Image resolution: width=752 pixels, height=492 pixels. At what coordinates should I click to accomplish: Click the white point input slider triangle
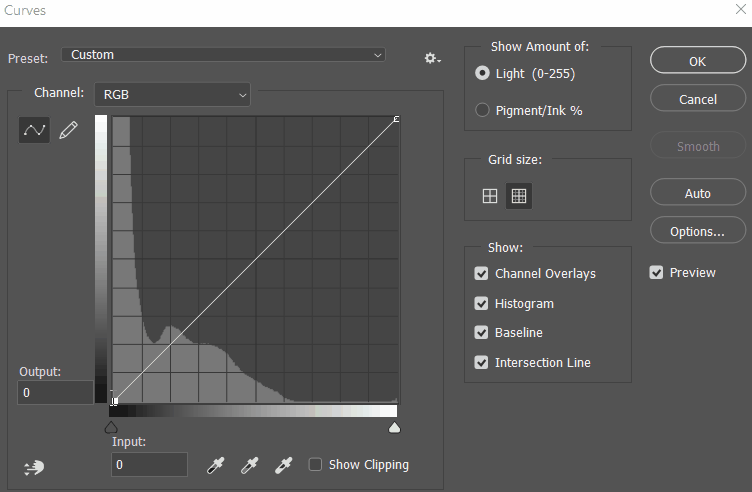coord(394,427)
